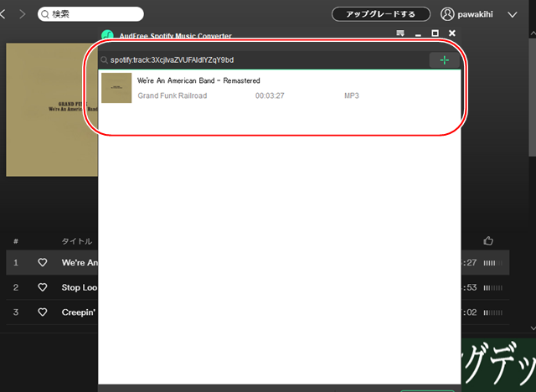Click the AudFree app logo icon
536x392 pixels.
coord(107,34)
